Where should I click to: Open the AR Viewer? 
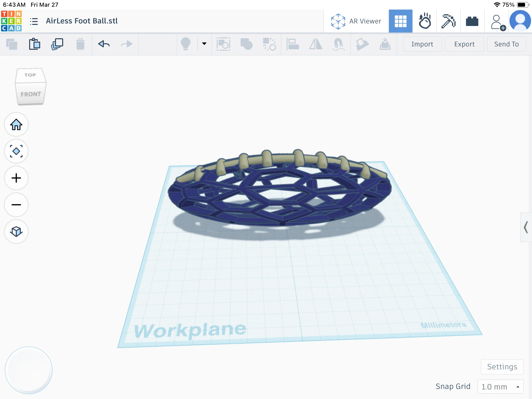pos(356,21)
